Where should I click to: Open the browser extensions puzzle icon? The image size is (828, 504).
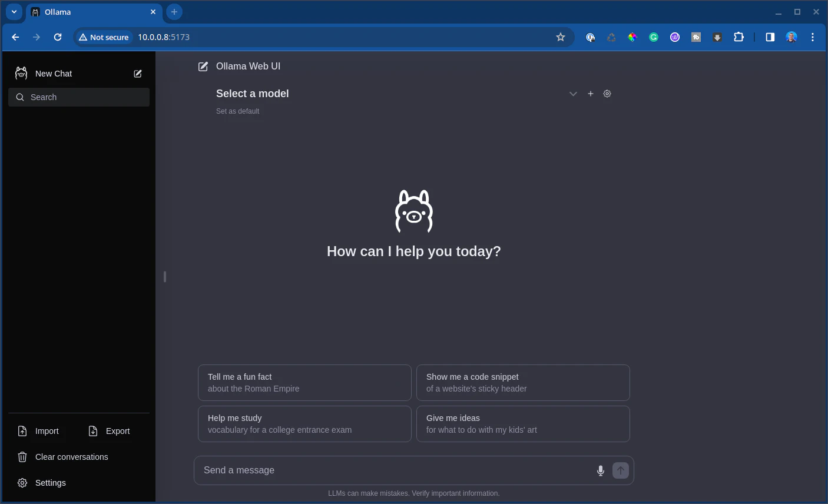[738, 37]
